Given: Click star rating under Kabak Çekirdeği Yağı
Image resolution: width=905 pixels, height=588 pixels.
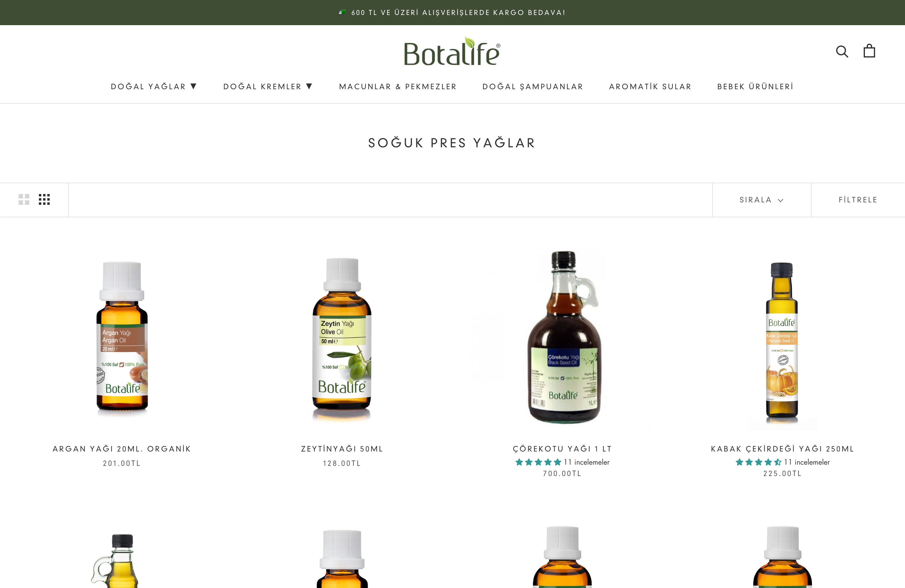Looking at the screenshot, I should (x=758, y=462).
